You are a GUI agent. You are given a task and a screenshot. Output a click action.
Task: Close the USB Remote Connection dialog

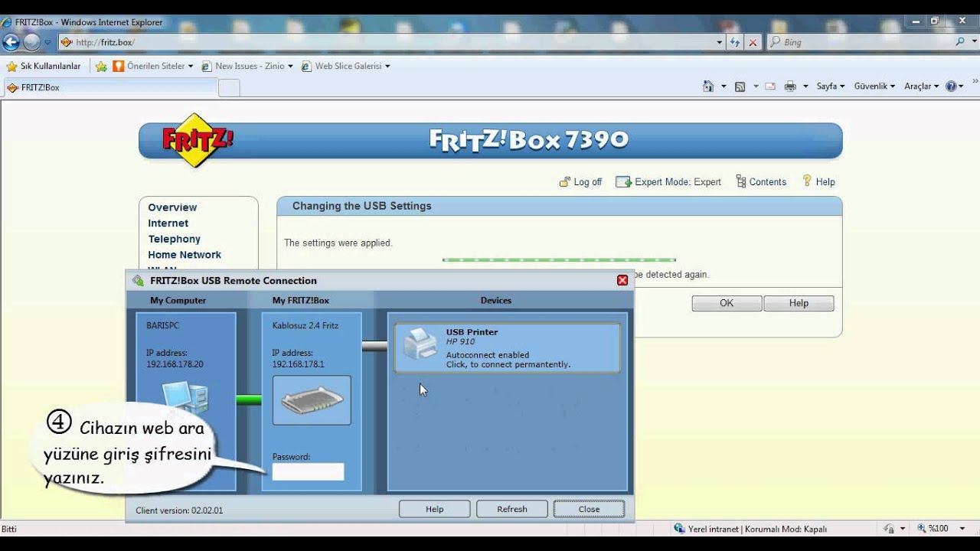622,280
